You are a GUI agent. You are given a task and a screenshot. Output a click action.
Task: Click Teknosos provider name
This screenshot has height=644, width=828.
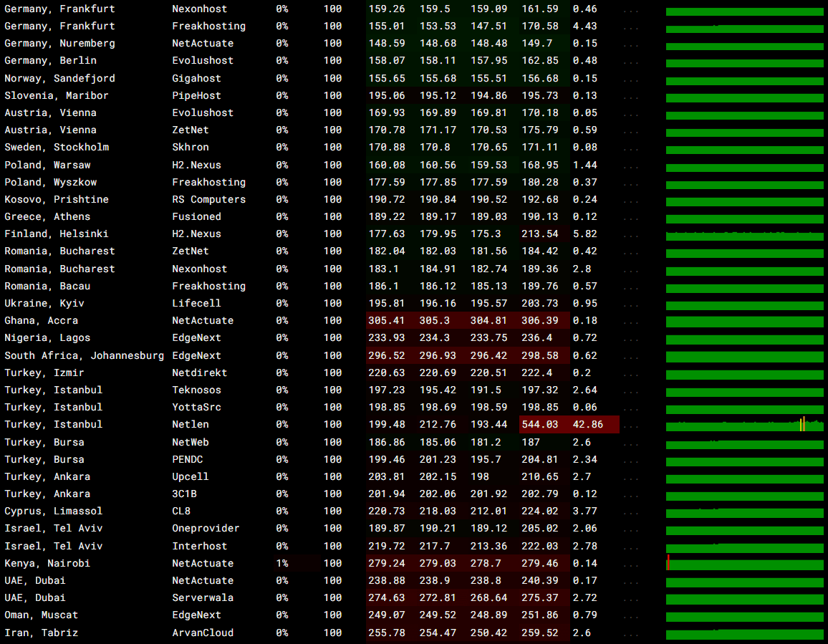point(196,390)
